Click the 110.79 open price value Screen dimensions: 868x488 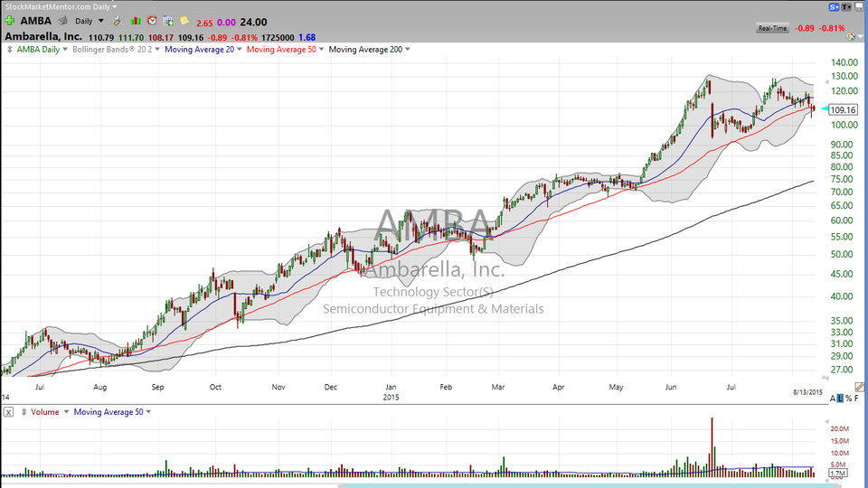tap(100, 38)
